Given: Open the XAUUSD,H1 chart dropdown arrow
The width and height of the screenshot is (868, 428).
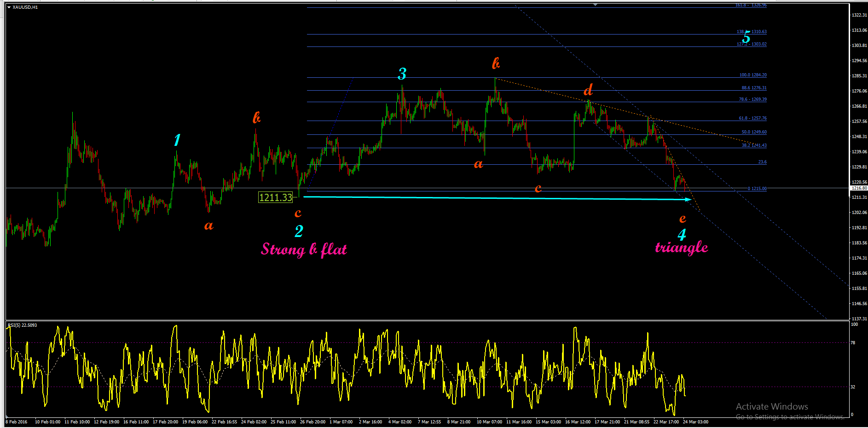Looking at the screenshot, I should [x=9, y=7].
